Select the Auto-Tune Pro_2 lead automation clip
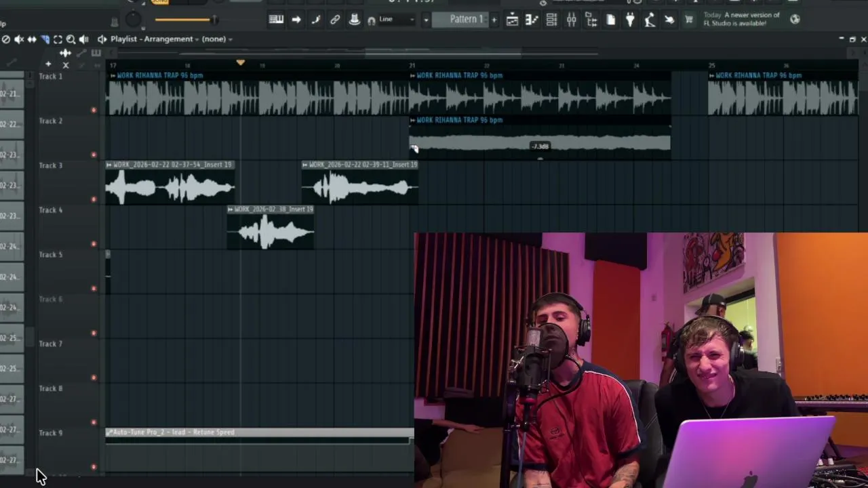The image size is (868, 488). coord(259,436)
